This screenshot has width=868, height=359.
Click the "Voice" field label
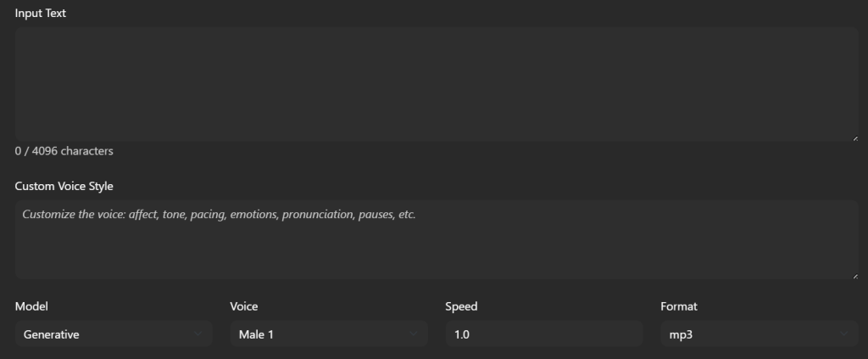click(x=244, y=306)
